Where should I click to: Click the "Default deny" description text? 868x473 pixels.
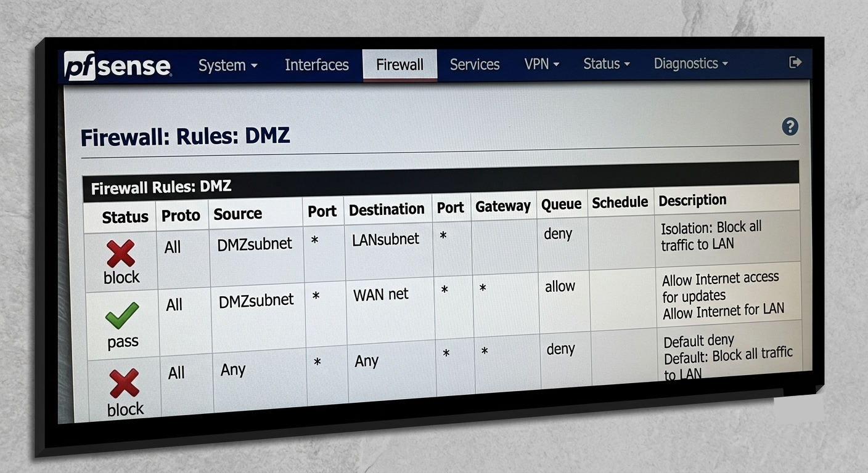699,341
